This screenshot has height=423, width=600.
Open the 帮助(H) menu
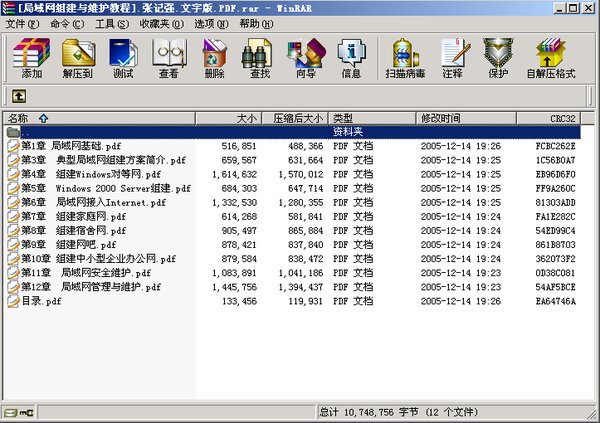tap(256, 24)
